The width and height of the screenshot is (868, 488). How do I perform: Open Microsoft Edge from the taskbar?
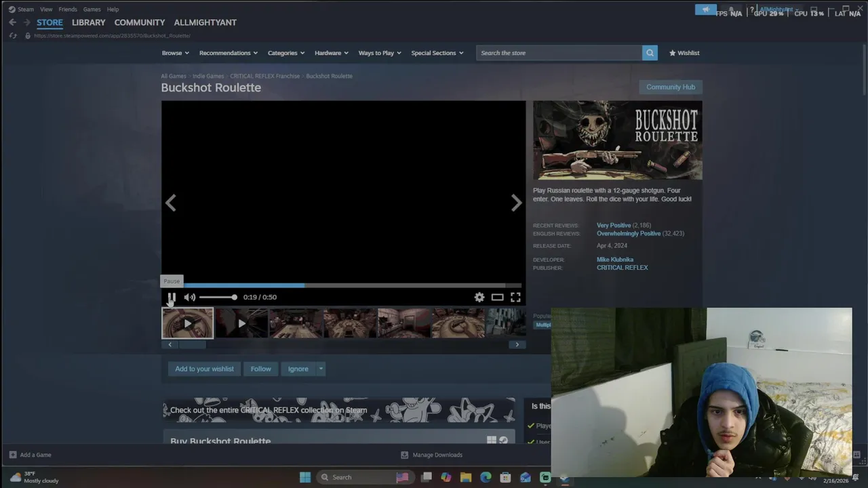click(486, 477)
